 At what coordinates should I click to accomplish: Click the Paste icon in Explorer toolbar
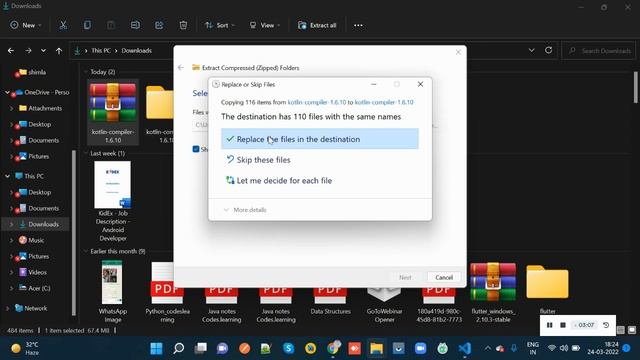point(111,25)
